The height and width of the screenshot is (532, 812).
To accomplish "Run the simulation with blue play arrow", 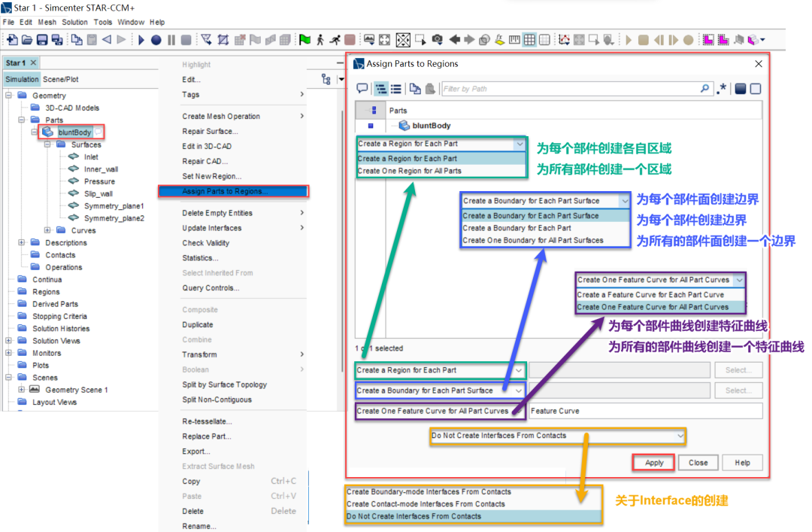I will pyautogui.click(x=141, y=39).
